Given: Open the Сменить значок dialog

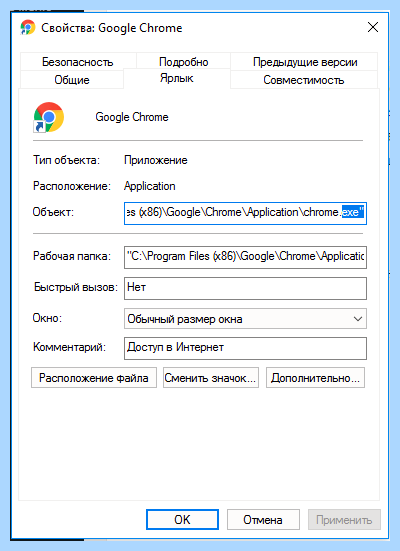Looking at the screenshot, I should (211, 378).
